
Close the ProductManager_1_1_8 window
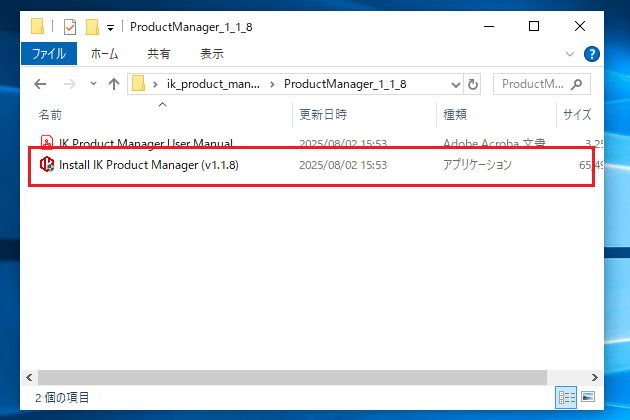click(579, 27)
